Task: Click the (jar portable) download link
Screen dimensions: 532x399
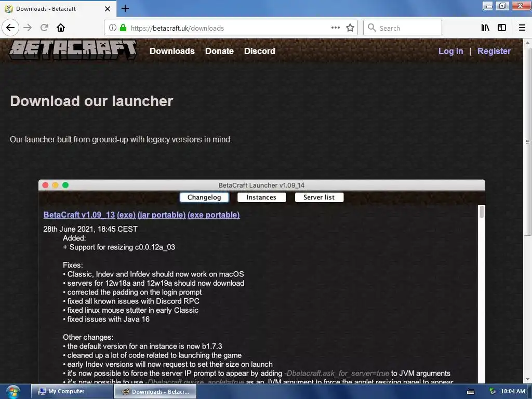Action: tap(162, 215)
